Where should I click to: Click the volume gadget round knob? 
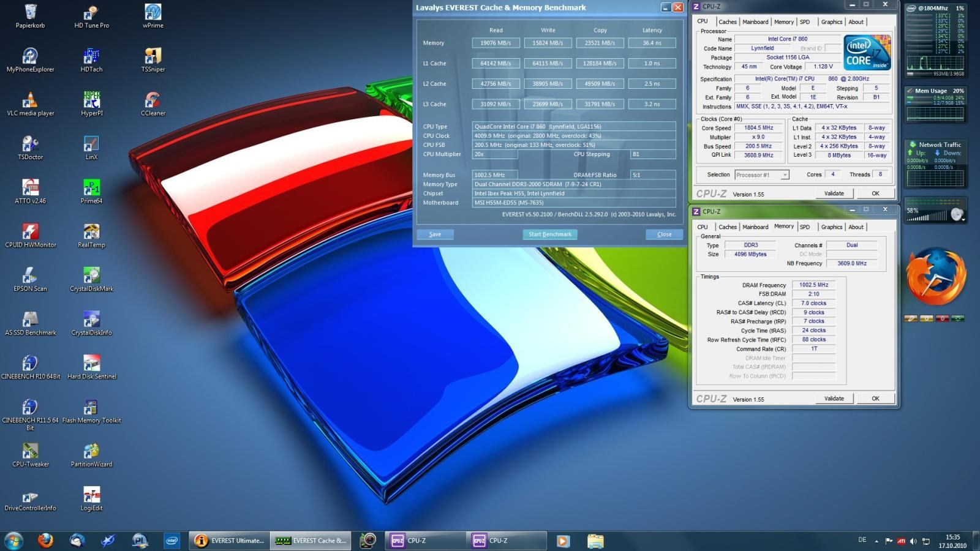coord(957,214)
